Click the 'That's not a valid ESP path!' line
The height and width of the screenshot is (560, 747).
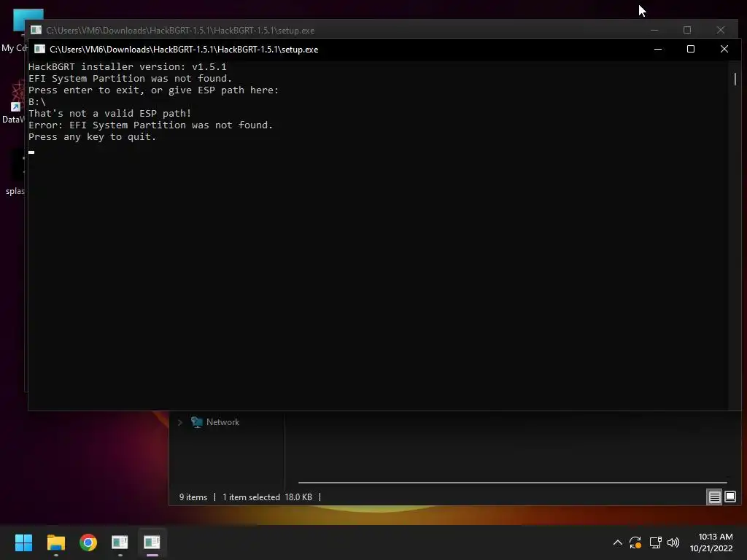[x=109, y=113]
